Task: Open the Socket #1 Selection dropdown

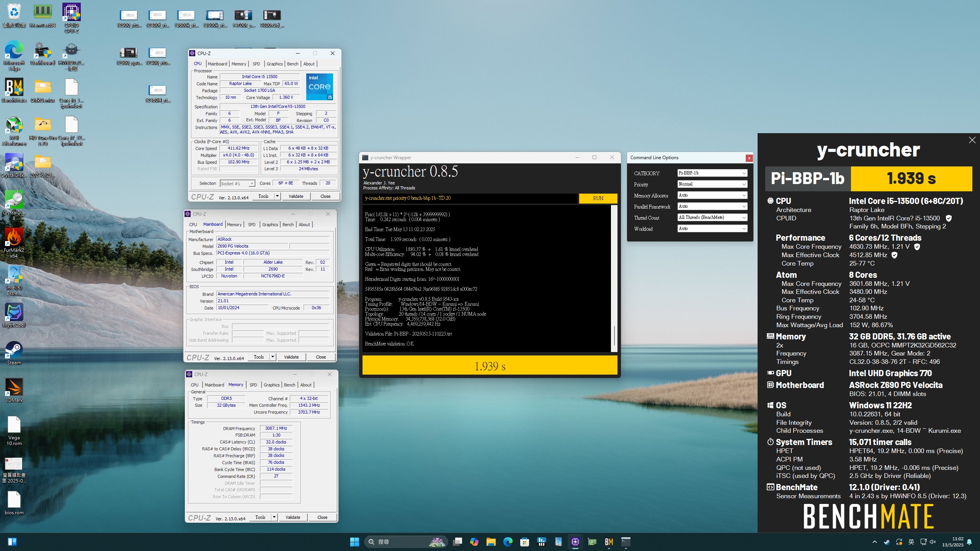Action: (237, 184)
